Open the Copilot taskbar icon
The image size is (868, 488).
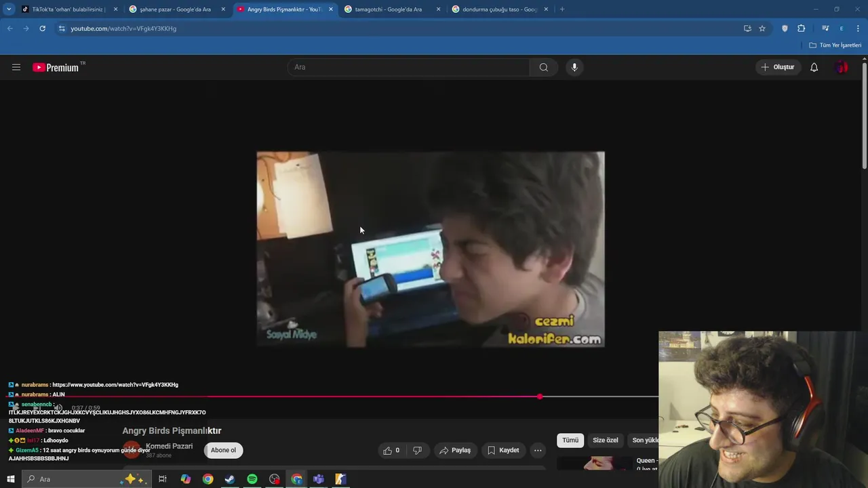185,479
